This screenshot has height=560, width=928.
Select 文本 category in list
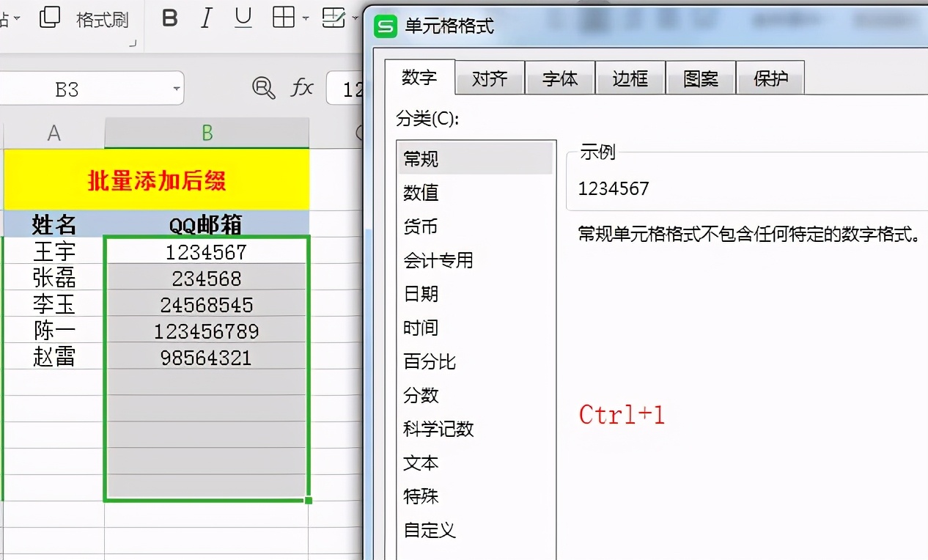coord(475,462)
